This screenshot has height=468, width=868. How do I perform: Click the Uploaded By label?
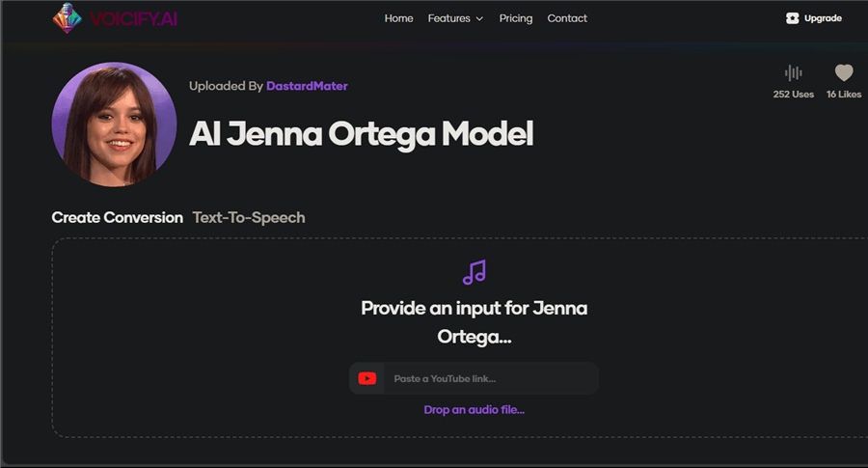click(226, 86)
